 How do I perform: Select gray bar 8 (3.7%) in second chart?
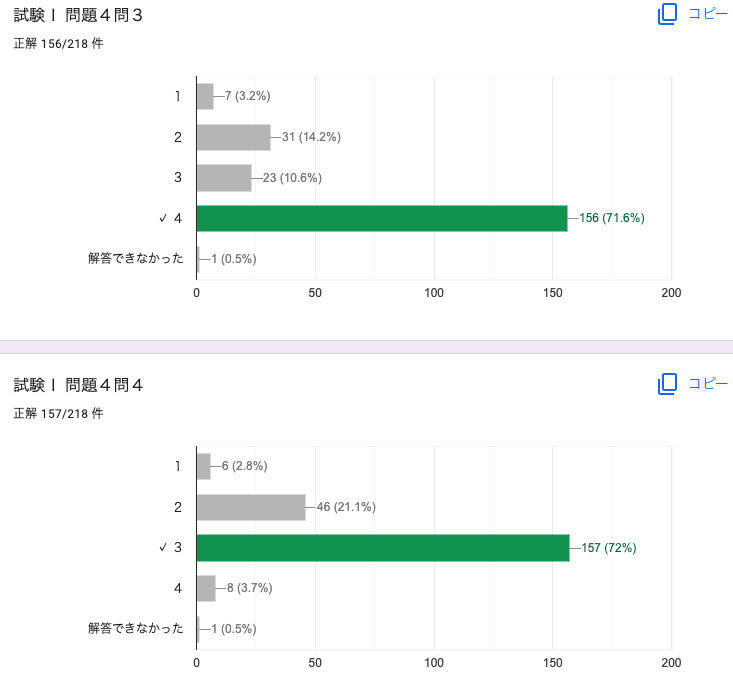tap(206, 588)
